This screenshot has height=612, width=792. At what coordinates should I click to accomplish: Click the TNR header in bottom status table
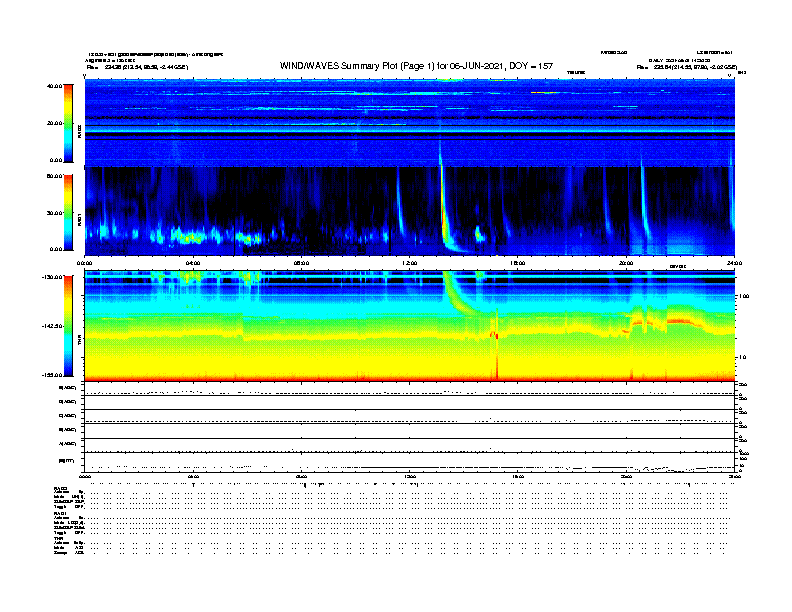[58, 538]
